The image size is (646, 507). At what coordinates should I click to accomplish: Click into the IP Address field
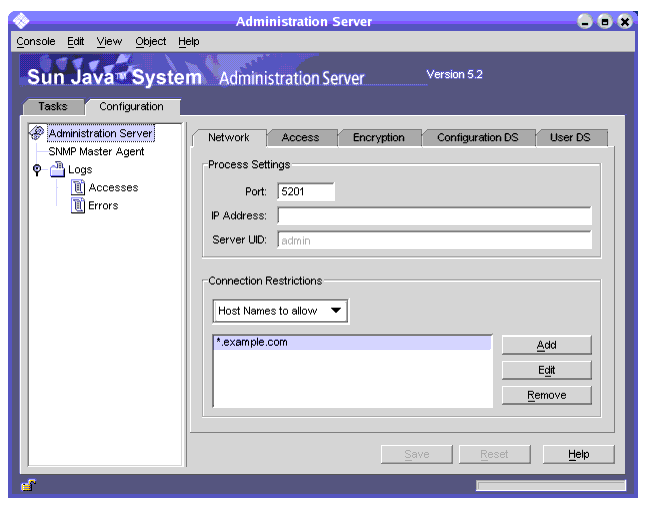[435, 215]
